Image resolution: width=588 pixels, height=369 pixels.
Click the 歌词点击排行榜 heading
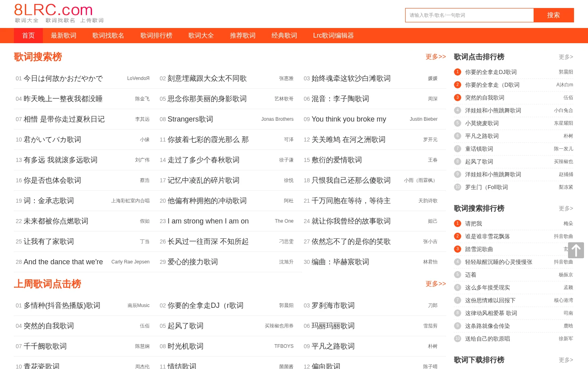(x=479, y=57)
